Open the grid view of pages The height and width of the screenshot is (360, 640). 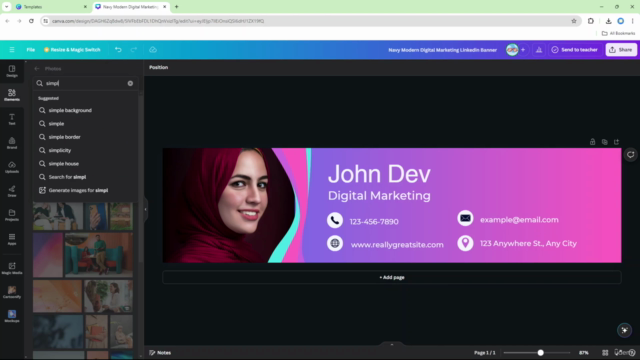click(x=605, y=353)
